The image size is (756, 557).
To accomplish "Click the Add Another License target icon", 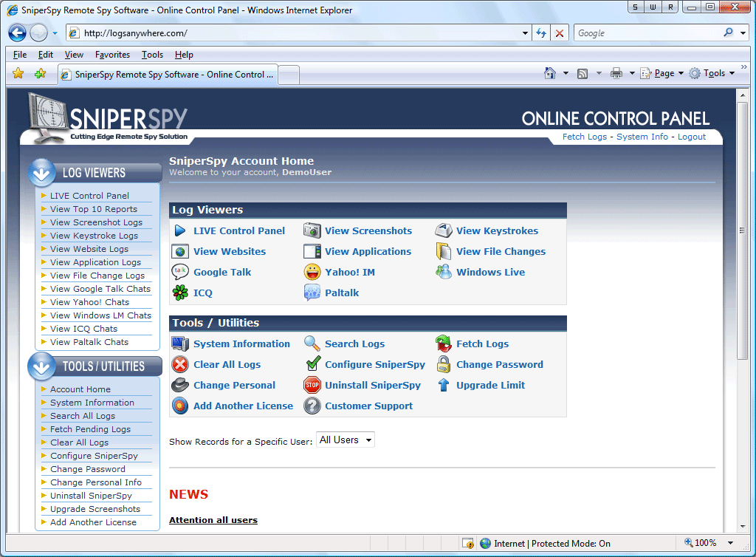I will (x=180, y=406).
